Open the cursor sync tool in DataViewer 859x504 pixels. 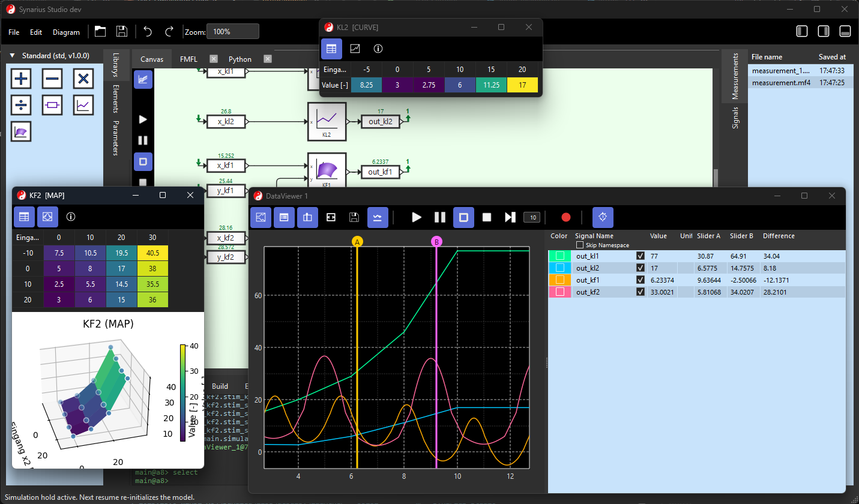click(x=603, y=217)
